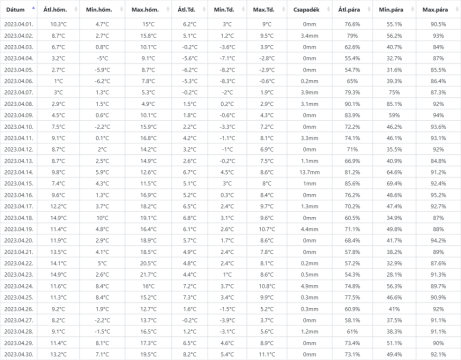Select the 2023.04.01. date cell
The width and height of the screenshot is (461, 360).
[19, 24]
